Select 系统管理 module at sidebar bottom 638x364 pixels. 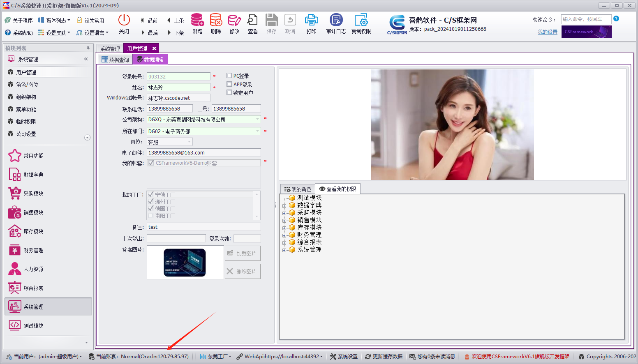tap(48, 307)
